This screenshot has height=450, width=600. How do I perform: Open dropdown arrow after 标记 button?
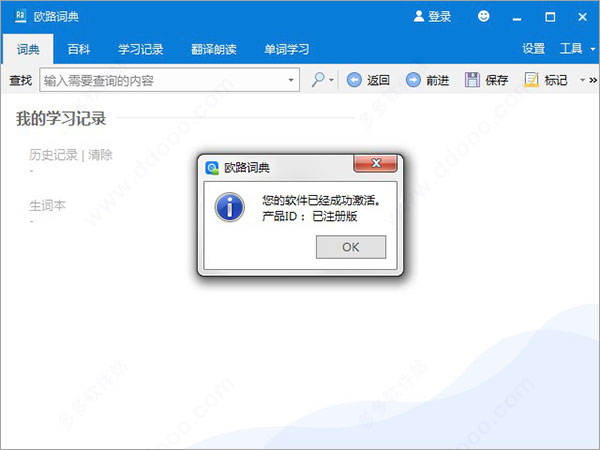(582, 80)
